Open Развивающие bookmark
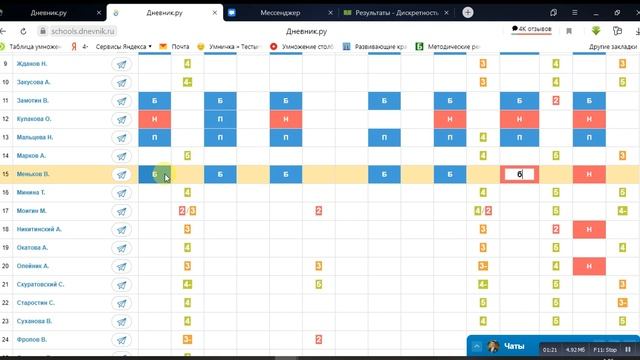This screenshot has height=360, width=640. click(x=375, y=47)
